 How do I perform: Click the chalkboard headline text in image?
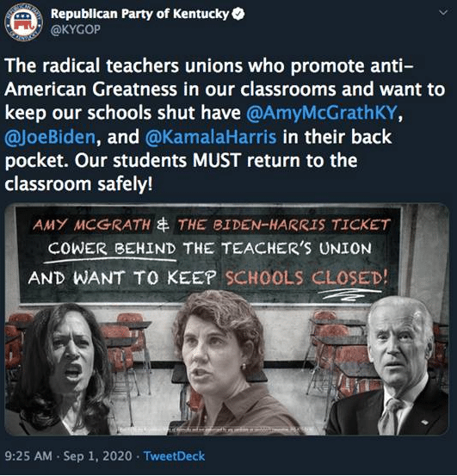pos(209,252)
